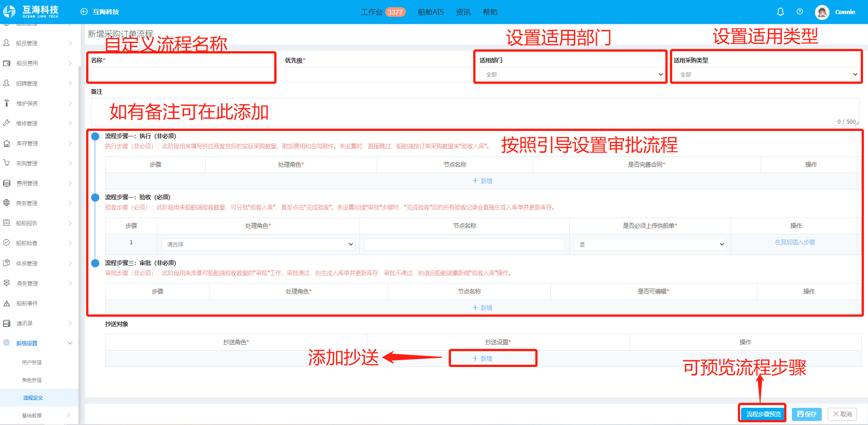
Task: Click the 船员费用 wallet icon
Action: pyautogui.click(x=6, y=63)
